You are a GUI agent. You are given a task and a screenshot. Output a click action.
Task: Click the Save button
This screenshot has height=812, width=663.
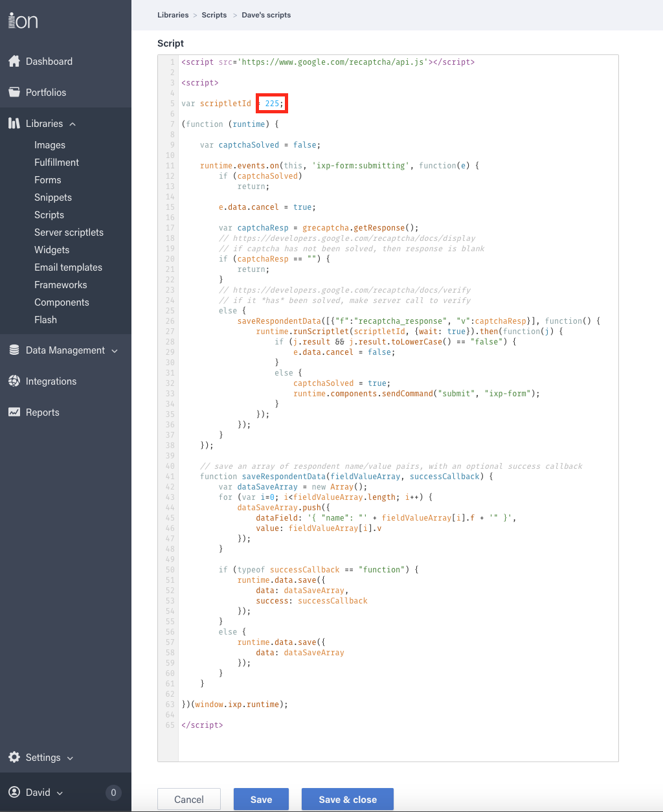pyautogui.click(x=262, y=800)
